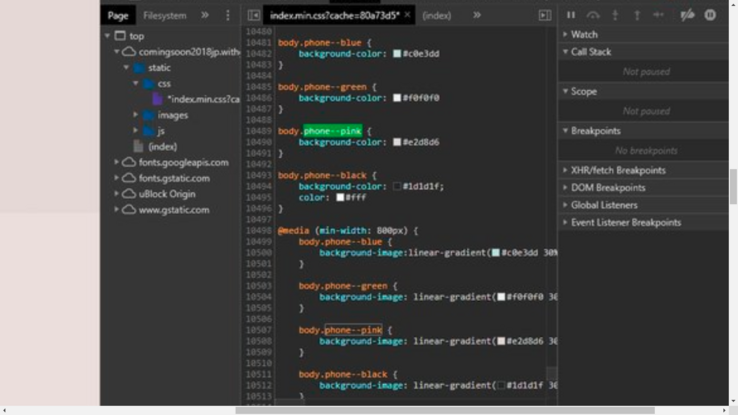Viewport: 738px width, 415px height.
Task: Toggle pause on exceptions button
Action: (x=710, y=15)
